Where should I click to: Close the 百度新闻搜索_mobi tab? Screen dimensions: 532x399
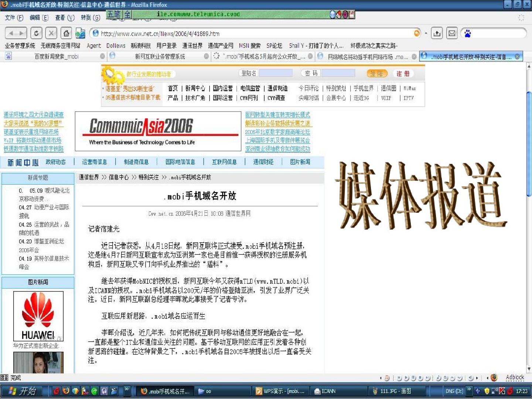pos(102,56)
